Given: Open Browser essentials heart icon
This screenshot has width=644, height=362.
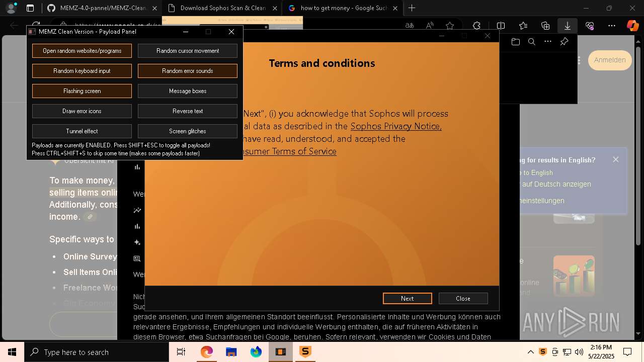Looking at the screenshot, I should (590, 26).
